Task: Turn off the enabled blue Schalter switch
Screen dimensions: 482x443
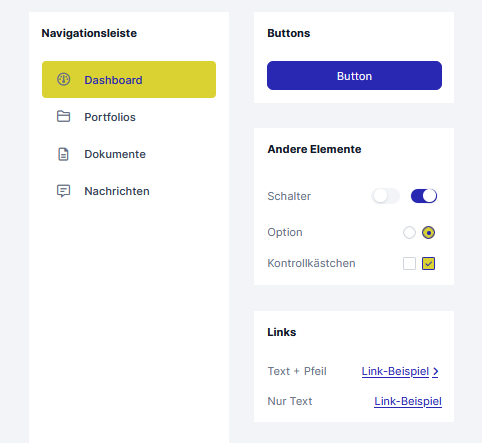Action: click(424, 196)
